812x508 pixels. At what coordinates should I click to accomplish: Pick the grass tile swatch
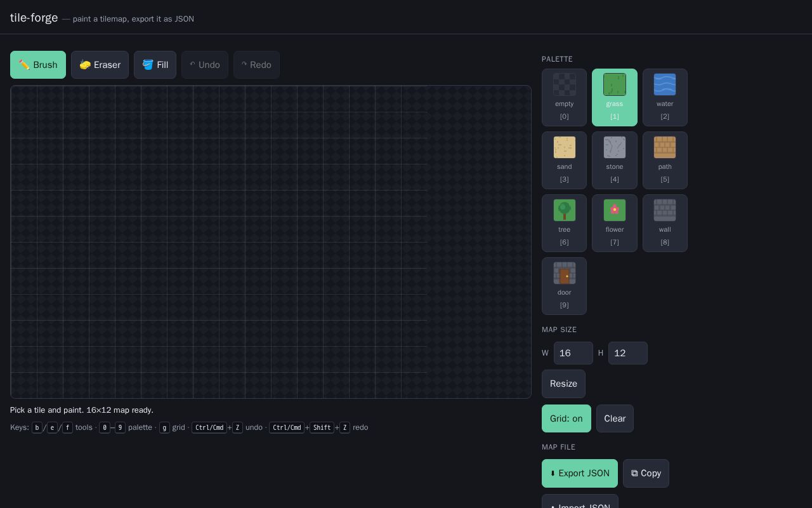pos(615,98)
